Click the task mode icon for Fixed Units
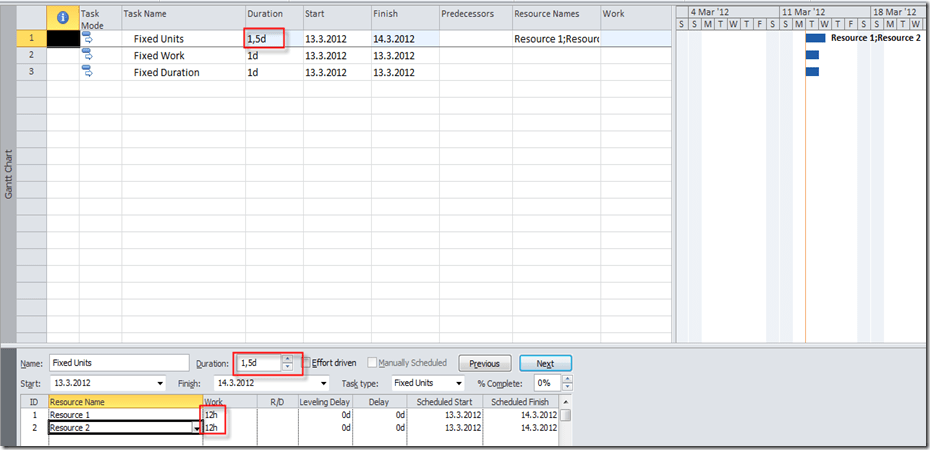 coord(87,38)
